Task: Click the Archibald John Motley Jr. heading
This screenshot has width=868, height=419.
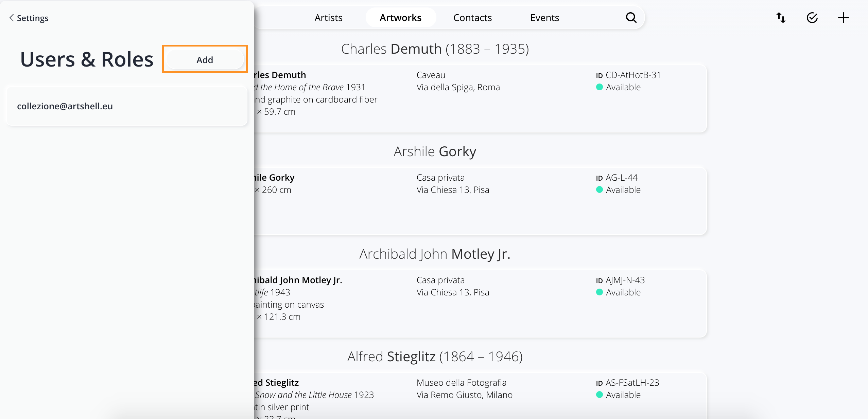Action: click(x=435, y=254)
